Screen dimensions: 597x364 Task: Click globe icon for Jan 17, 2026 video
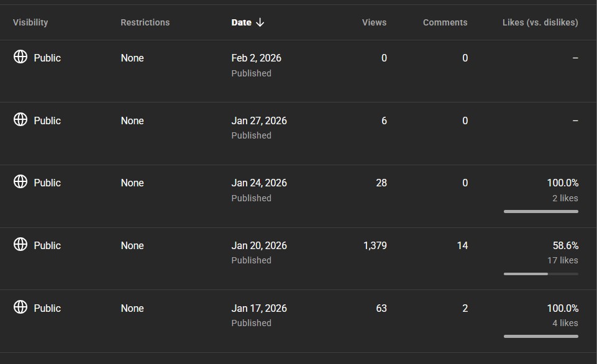[x=21, y=307]
